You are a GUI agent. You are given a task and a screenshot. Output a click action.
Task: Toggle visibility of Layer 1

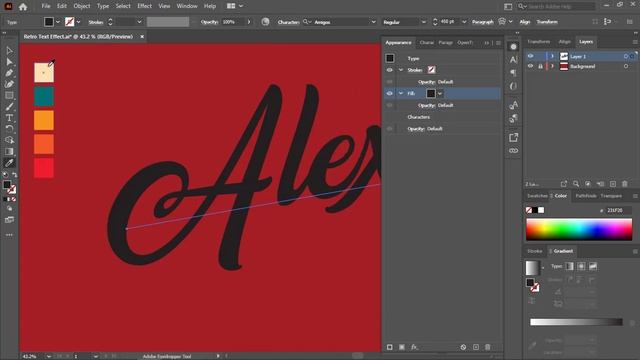[530, 56]
